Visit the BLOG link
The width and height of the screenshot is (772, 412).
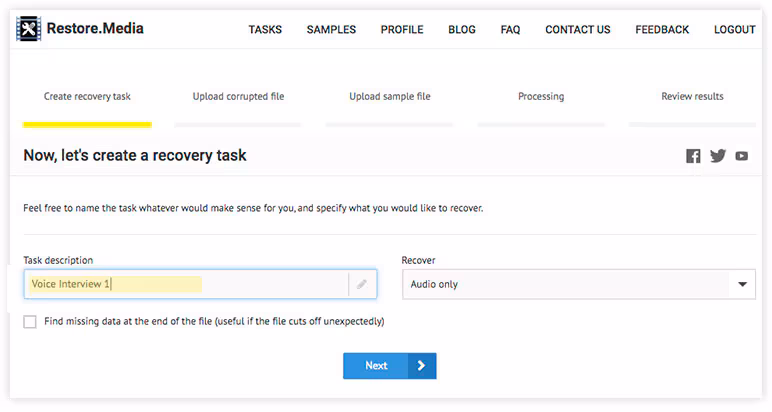[x=462, y=30]
